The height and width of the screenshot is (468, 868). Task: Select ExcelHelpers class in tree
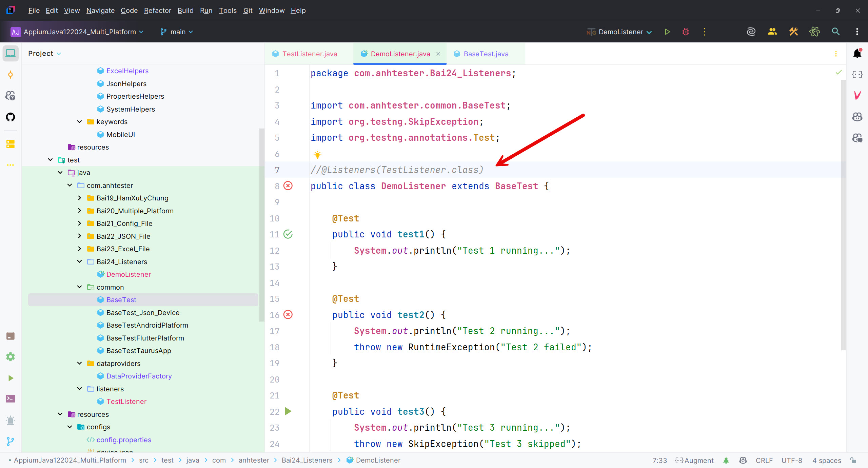coord(127,71)
